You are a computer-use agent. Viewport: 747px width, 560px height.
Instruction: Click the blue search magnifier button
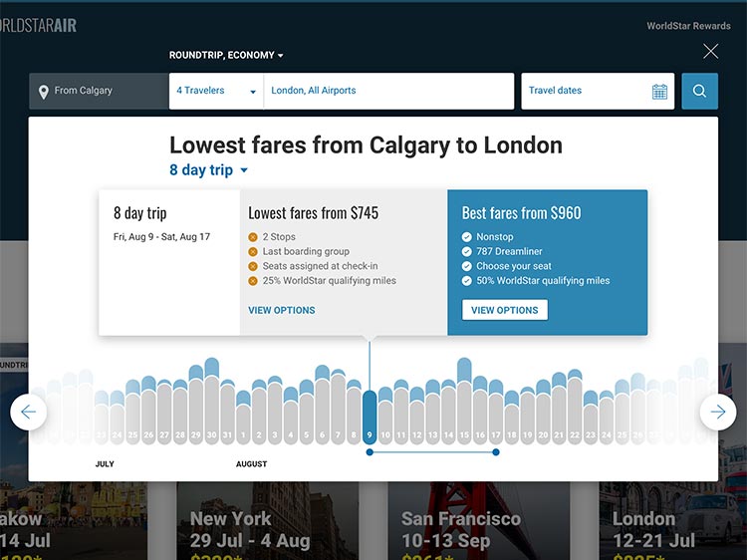[699, 91]
